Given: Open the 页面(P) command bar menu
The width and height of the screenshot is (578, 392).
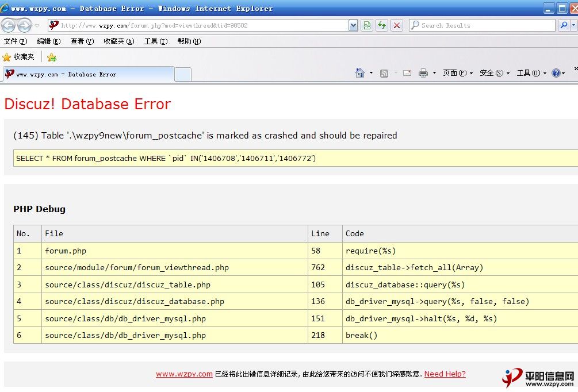Looking at the screenshot, I should tap(457, 73).
